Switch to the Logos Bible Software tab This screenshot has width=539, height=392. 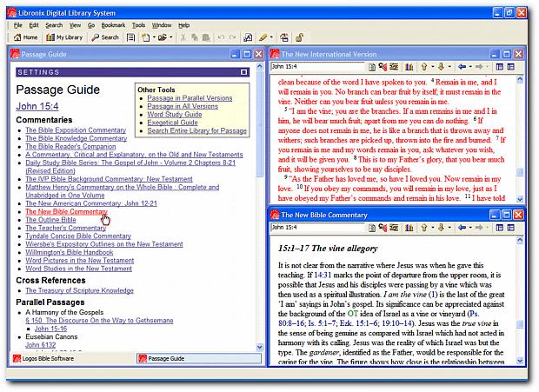tap(43, 359)
